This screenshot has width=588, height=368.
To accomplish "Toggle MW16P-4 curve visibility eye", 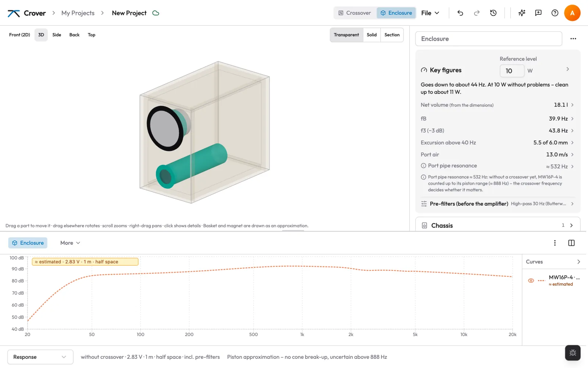I will point(531,280).
